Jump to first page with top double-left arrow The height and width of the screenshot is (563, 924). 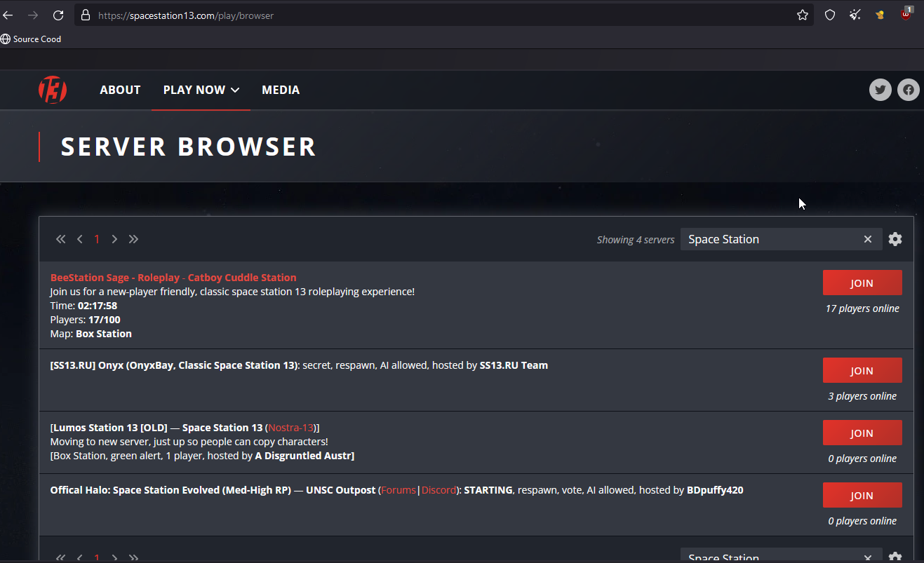61,239
